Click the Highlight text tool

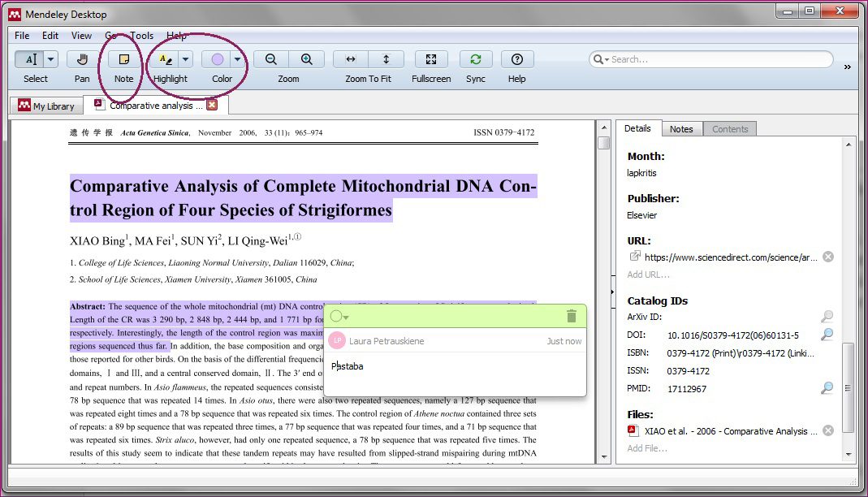pos(164,59)
